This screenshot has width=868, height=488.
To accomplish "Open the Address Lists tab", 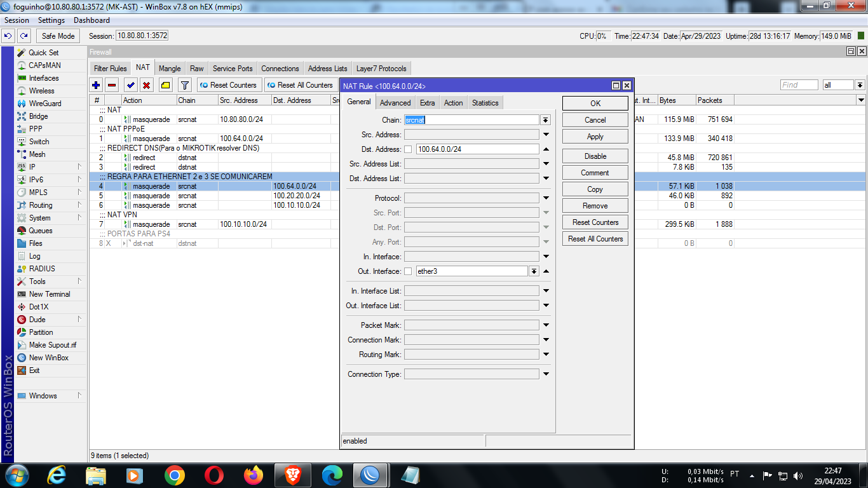I will coord(327,69).
